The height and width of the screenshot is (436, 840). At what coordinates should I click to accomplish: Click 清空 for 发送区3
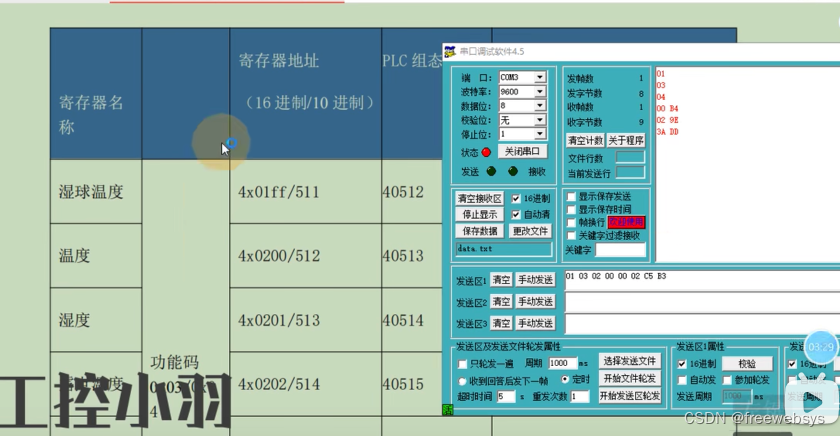[x=501, y=323]
